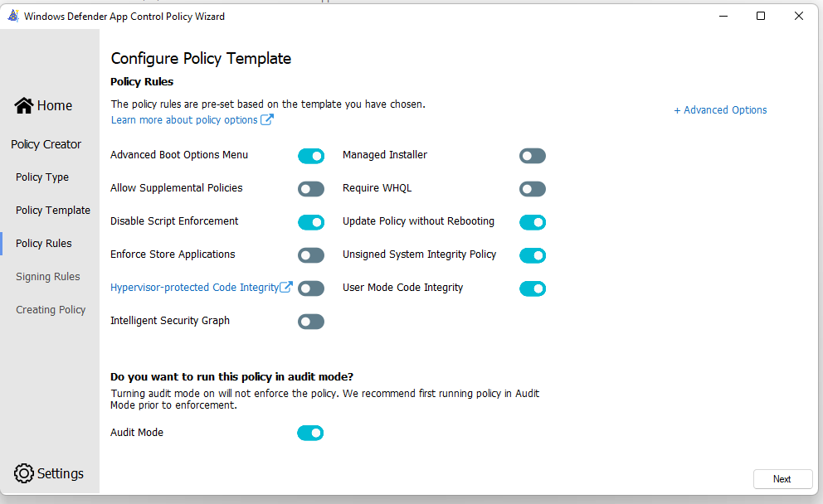The width and height of the screenshot is (823, 504).
Task: Turn on Require WHQL switch
Action: [533, 189]
